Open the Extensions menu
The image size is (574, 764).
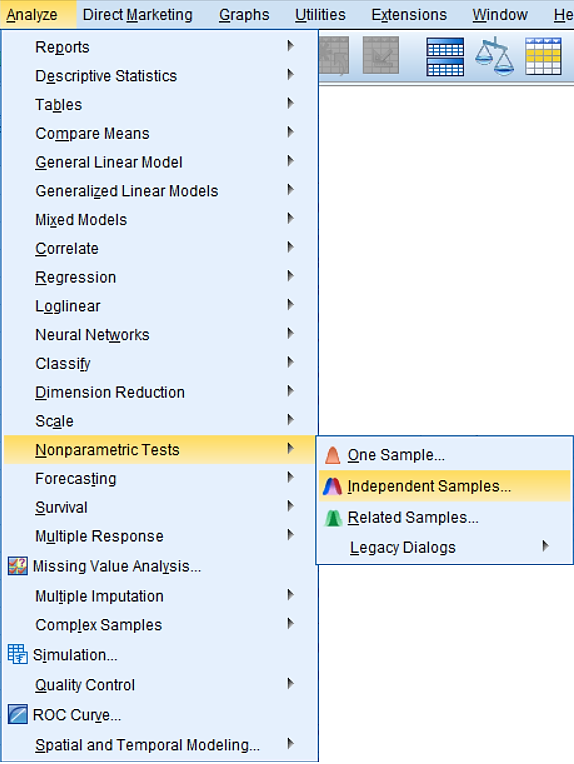(x=409, y=15)
